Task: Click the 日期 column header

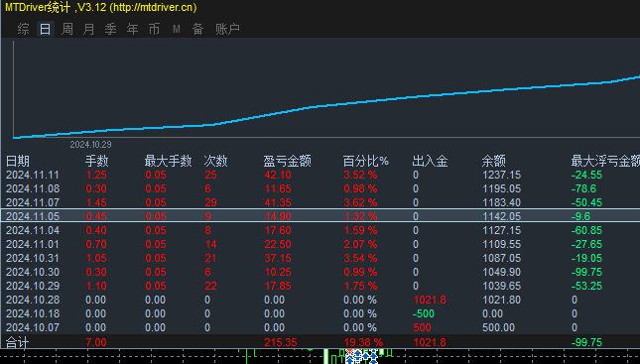Action: click(x=18, y=162)
